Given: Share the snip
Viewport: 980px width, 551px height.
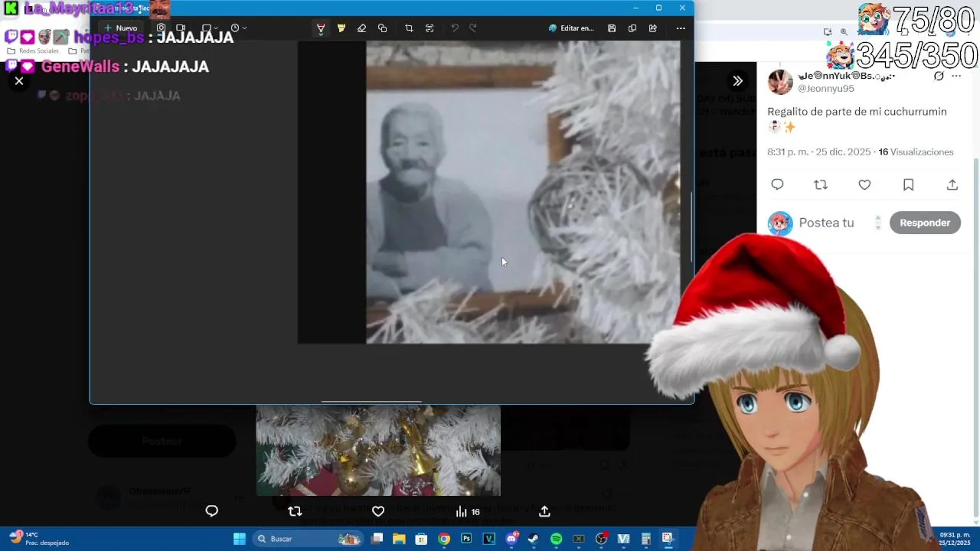Looking at the screenshot, I should 653,28.
